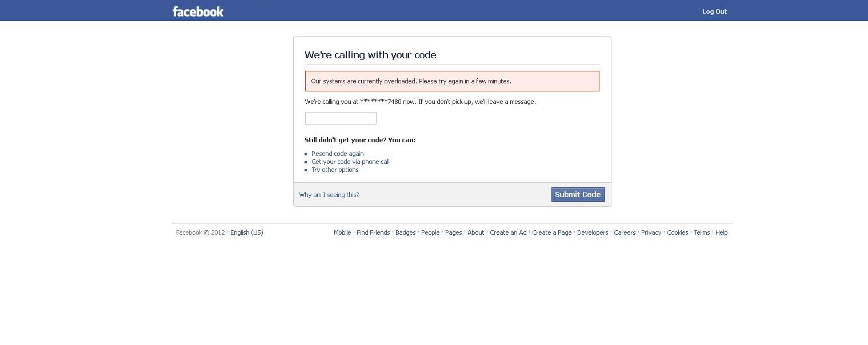Log Out of the account

coord(714,11)
